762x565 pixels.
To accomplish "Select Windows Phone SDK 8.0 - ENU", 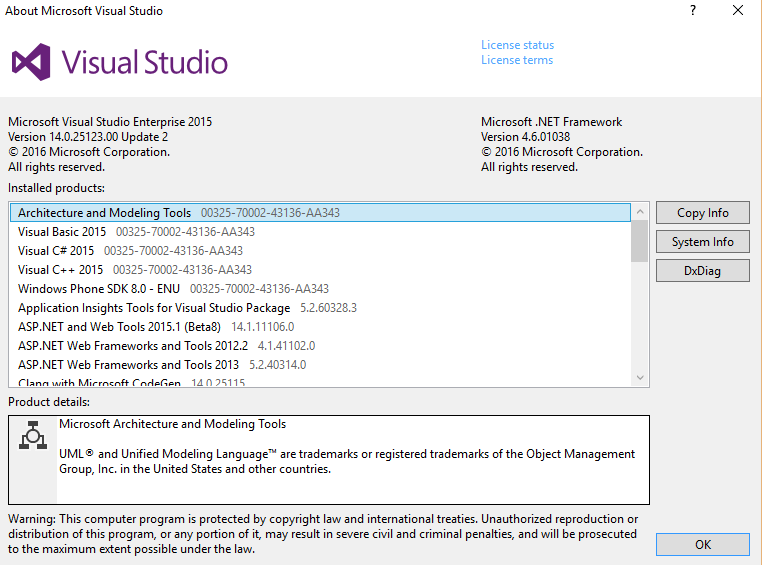I will click(x=98, y=289).
